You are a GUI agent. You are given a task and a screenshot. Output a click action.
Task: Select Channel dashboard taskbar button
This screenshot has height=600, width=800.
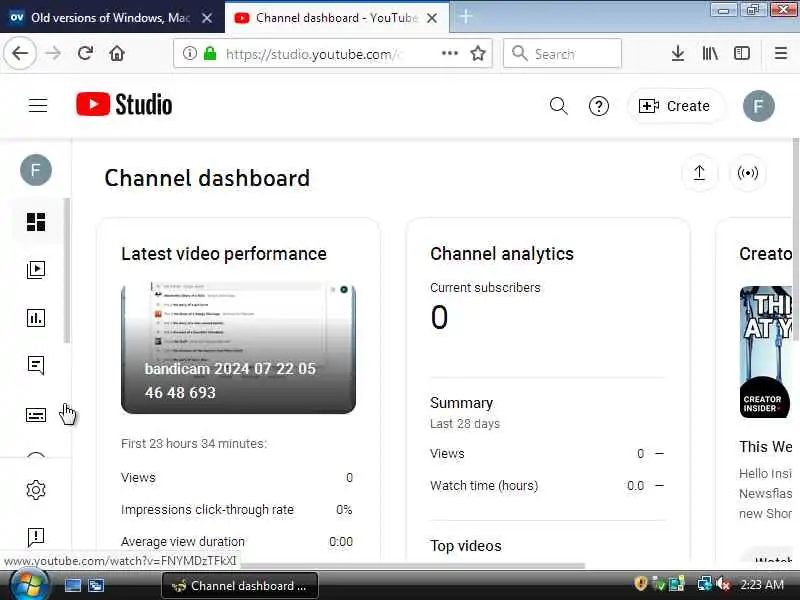tap(240, 586)
